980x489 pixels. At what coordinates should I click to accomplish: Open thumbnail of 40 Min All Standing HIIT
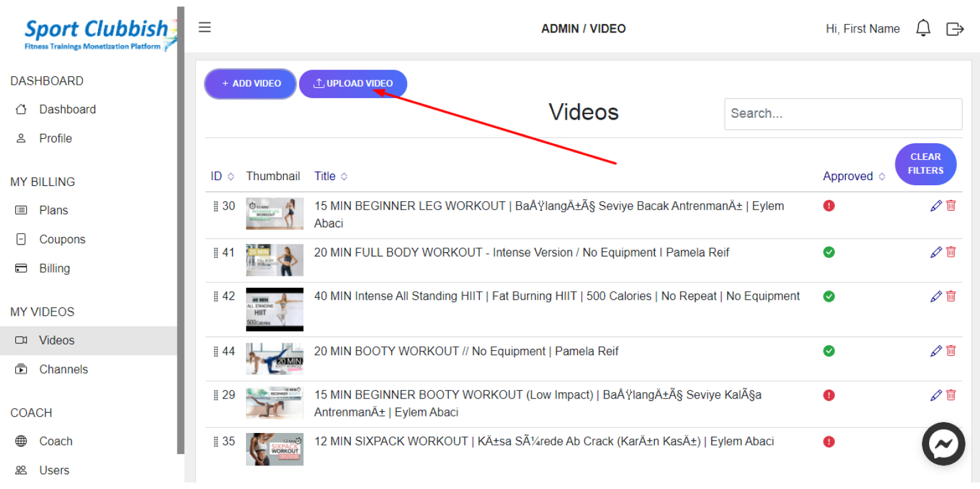[x=275, y=309]
